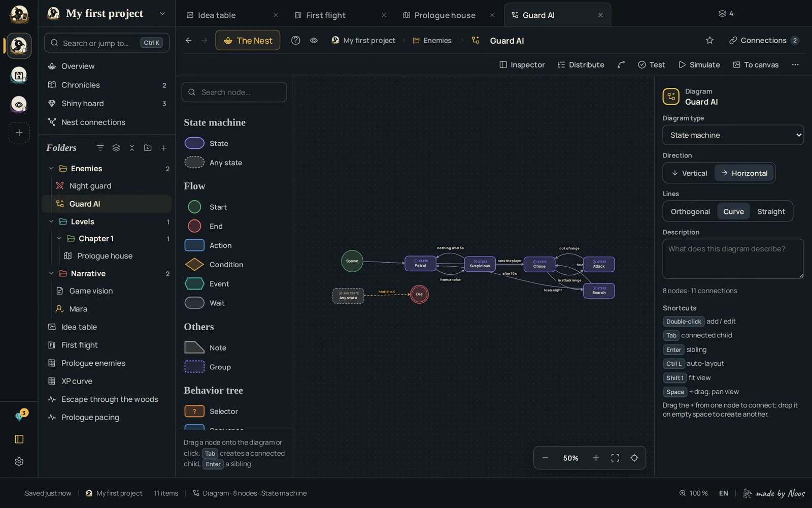Collapse all folders icon
The height and width of the screenshot is (508, 812).
tap(132, 148)
